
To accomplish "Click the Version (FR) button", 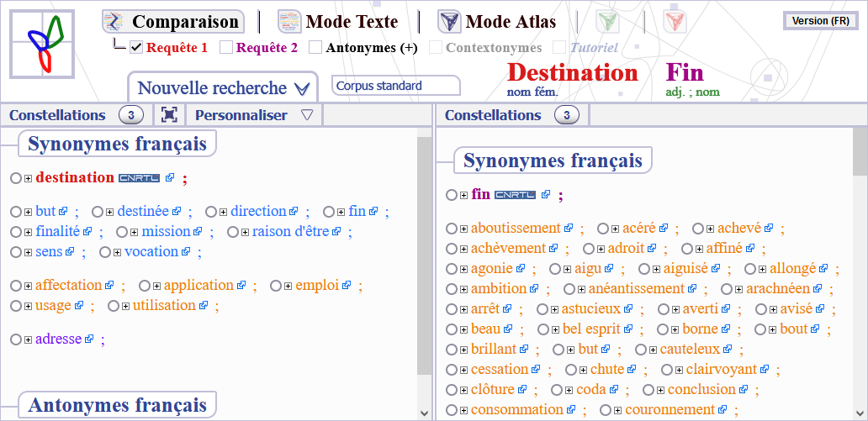I will 820,21.
